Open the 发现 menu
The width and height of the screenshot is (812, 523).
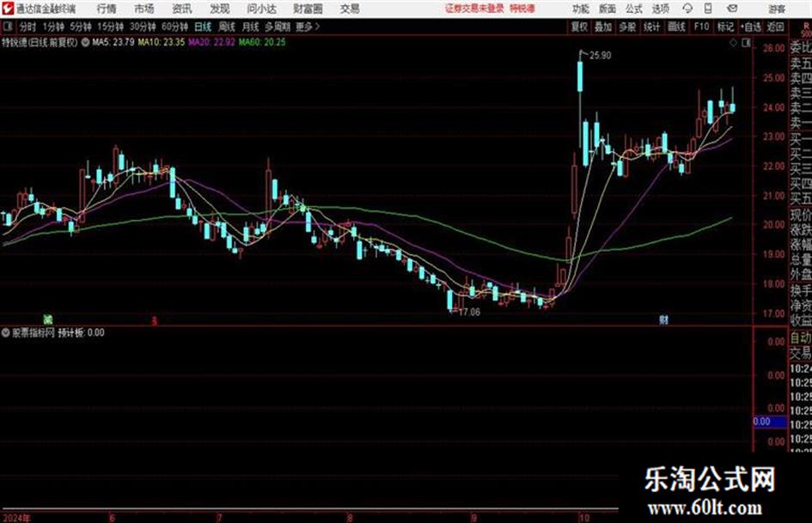[220, 9]
